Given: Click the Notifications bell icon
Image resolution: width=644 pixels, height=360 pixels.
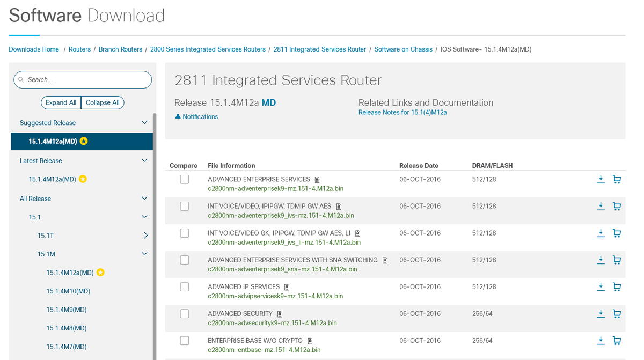Looking at the screenshot, I should coord(178,117).
